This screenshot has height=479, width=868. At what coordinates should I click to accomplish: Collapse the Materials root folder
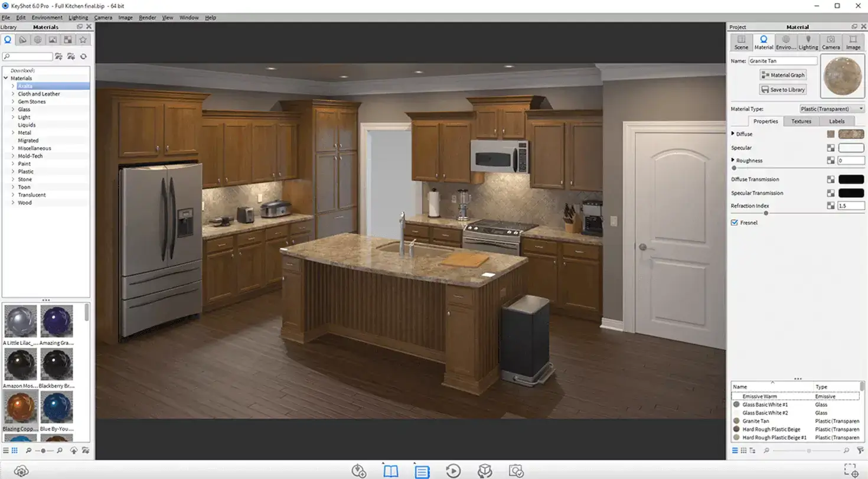pyautogui.click(x=6, y=78)
